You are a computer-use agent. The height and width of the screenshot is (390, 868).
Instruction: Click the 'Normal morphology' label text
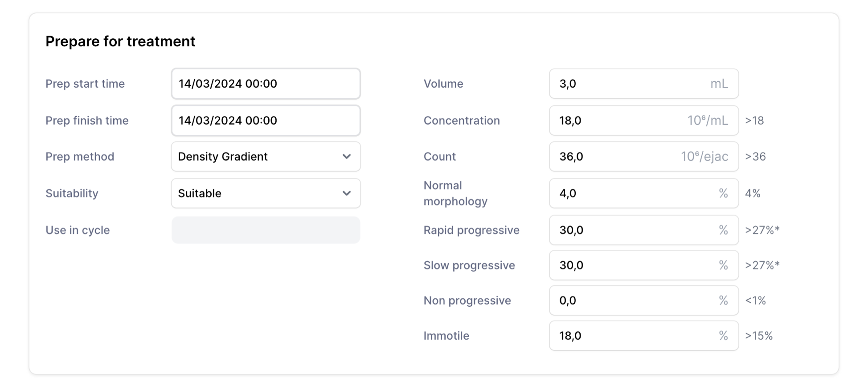pyautogui.click(x=455, y=193)
